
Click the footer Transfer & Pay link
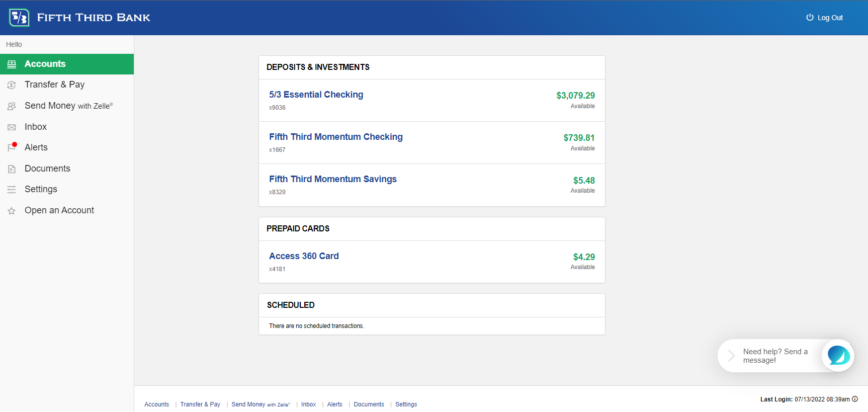coord(200,404)
